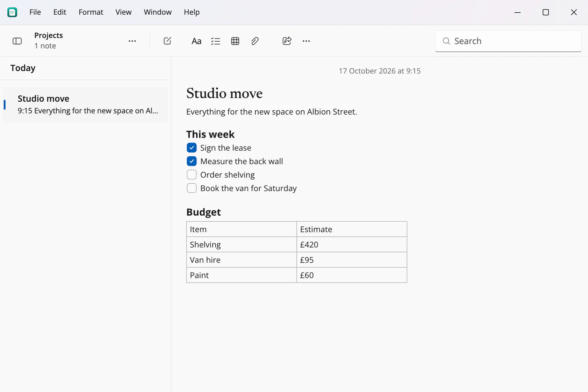Click the Albion Street description line
Image resolution: width=588 pixels, height=392 pixels.
pyautogui.click(x=272, y=112)
